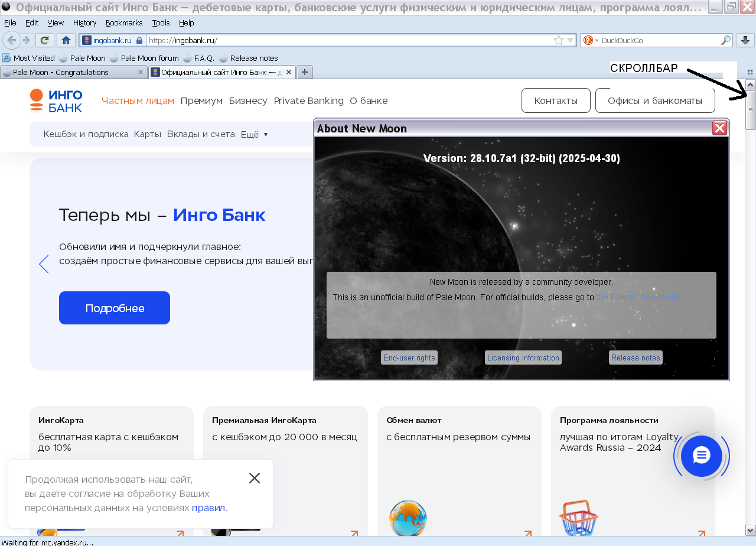Open Private Banking section
756x546 pixels.
pos(308,100)
